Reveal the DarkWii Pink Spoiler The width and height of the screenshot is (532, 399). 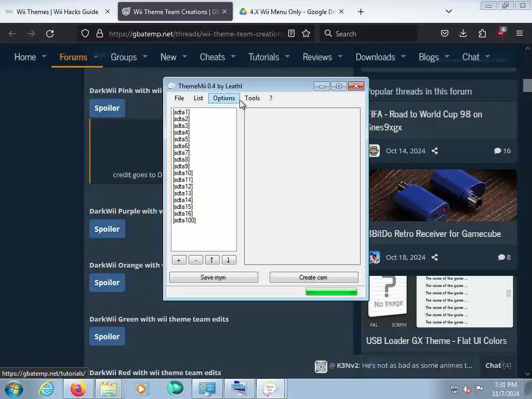tap(107, 108)
